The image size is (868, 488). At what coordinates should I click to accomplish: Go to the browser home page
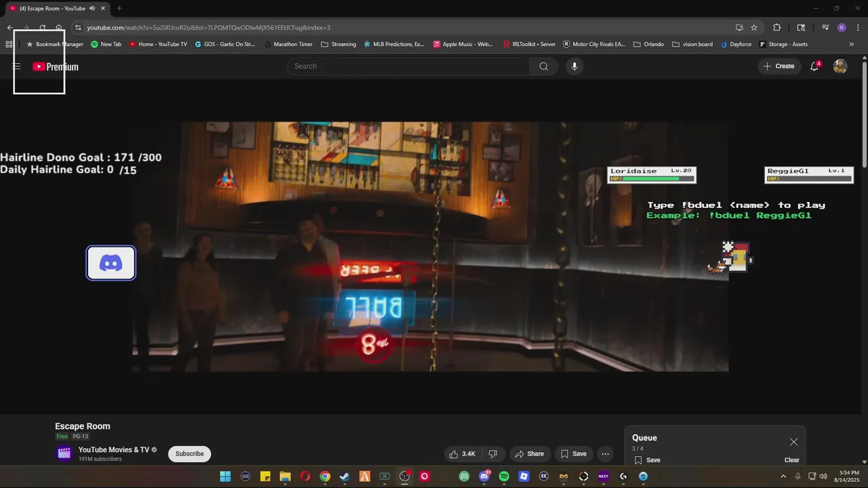(x=59, y=28)
